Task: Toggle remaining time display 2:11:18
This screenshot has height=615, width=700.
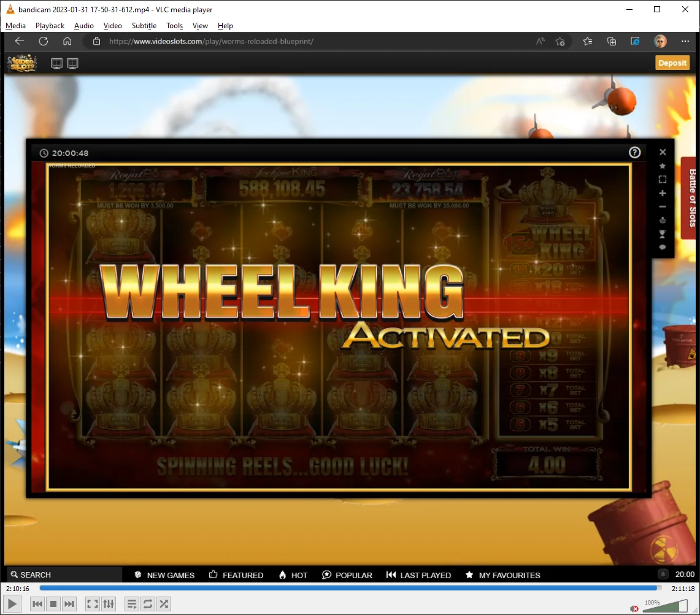Action: click(x=683, y=589)
